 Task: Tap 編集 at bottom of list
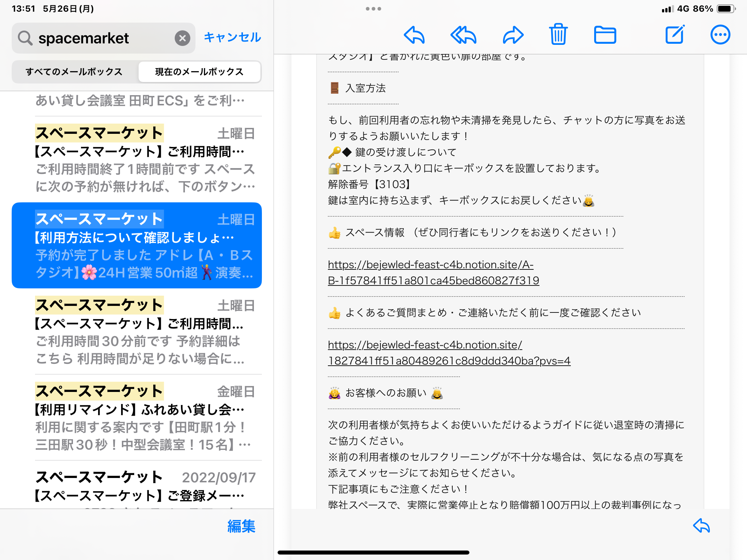[241, 526]
